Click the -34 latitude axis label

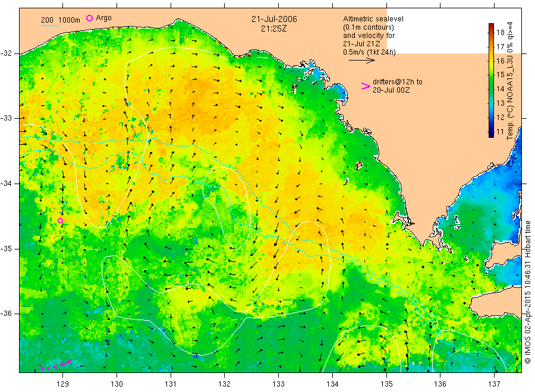(x=6, y=184)
